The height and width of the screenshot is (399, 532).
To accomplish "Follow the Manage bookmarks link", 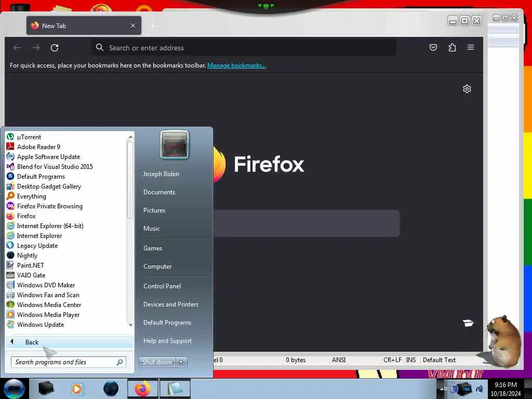I will coord(237,65).
